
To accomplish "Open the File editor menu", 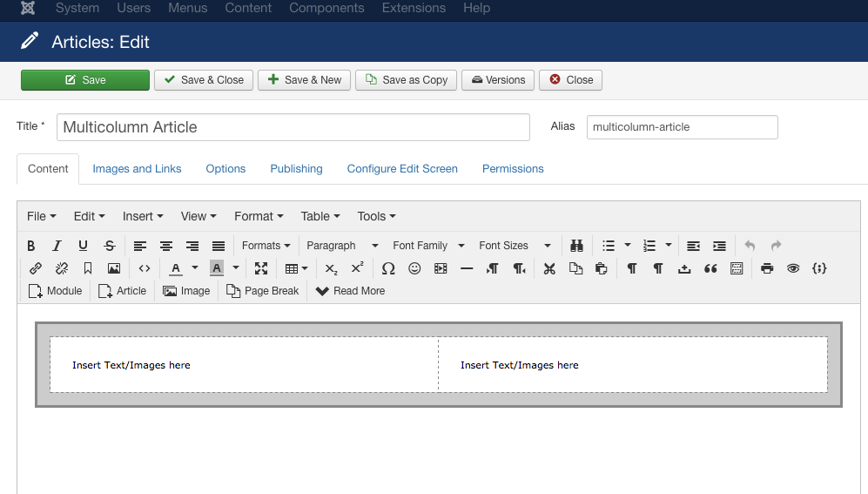I will point(42,217).
